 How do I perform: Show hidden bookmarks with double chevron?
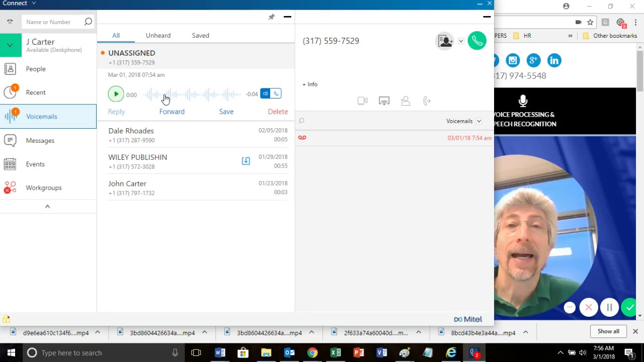point(570,36)
